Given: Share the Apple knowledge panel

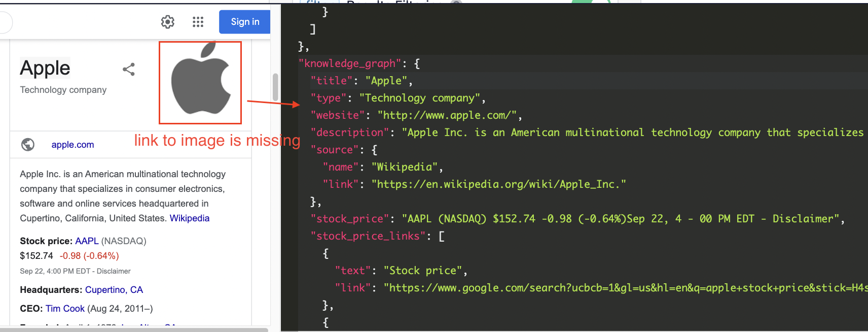Looking at the screenshot, I should coord(129,70).
